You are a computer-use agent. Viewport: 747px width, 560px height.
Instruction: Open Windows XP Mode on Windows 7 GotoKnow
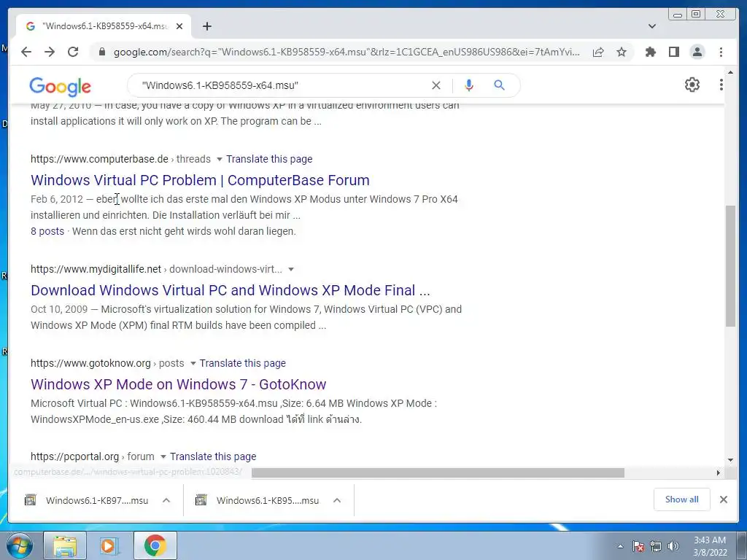pos(178,384)
